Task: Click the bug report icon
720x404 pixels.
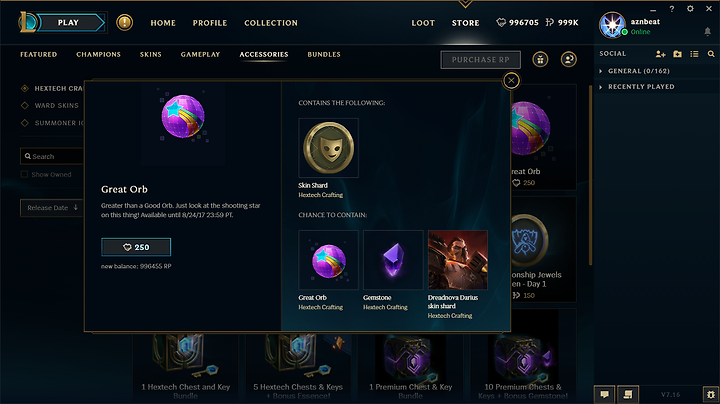Action: pos(711,394)
